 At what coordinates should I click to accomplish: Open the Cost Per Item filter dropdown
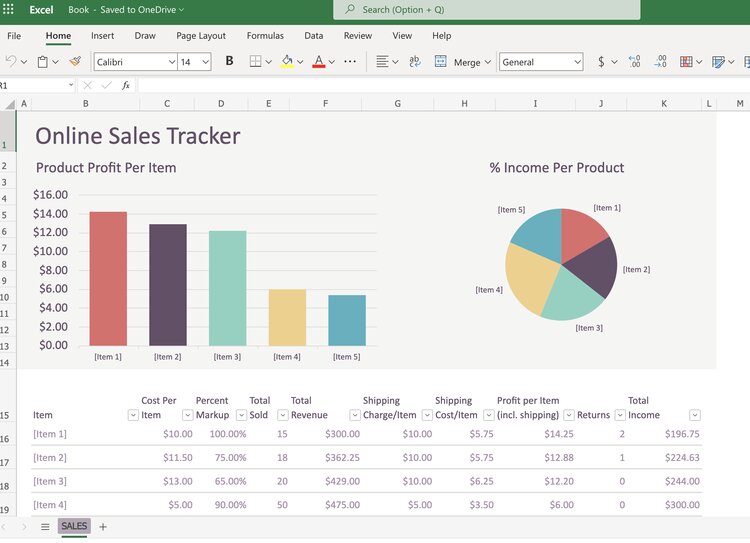[188, 415]
